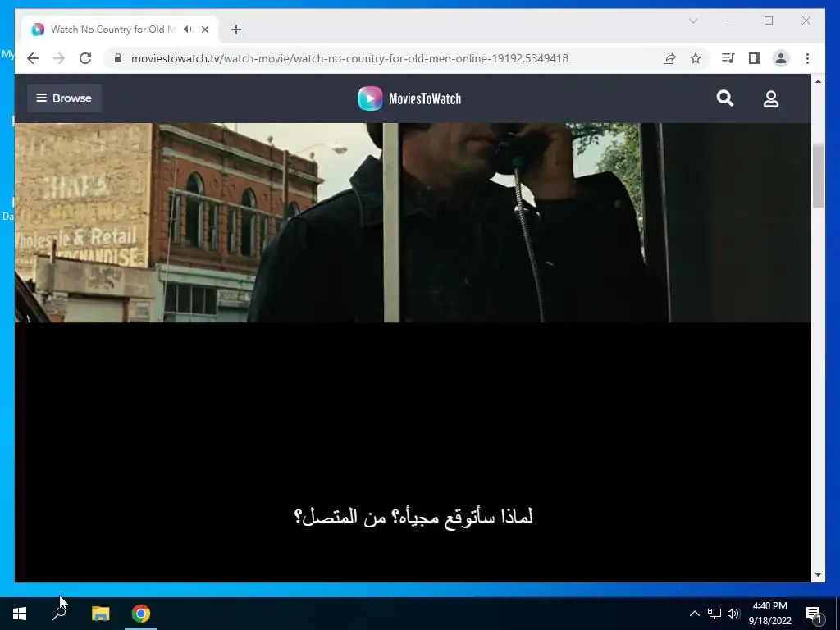Minimize the Chrome window

point(731,21)
